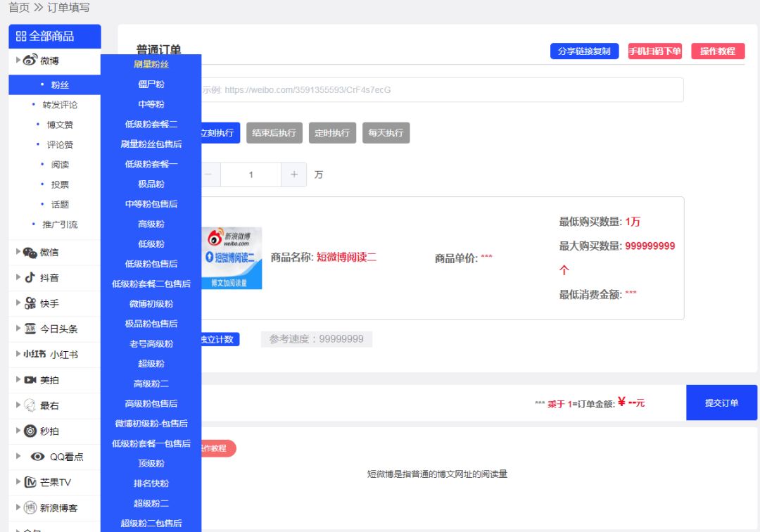This screenshot has width=760, height=532.
Task: Click the 秒拍 circular icon
Action: [30, 431]
